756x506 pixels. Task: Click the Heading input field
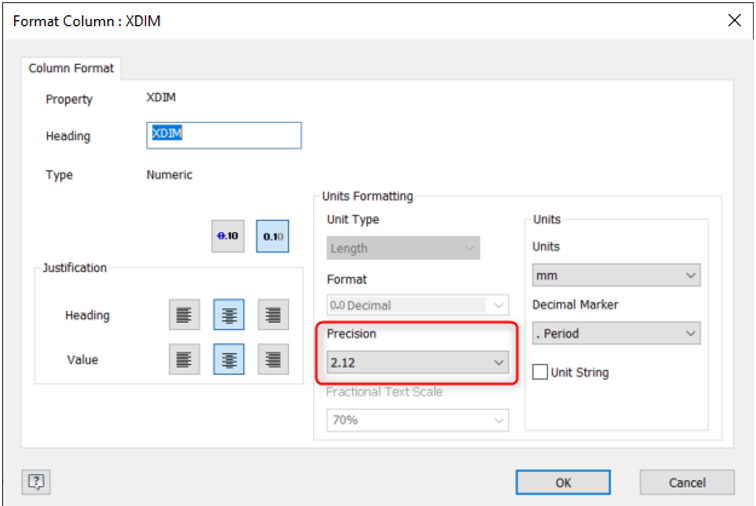(x=224, y=136)
